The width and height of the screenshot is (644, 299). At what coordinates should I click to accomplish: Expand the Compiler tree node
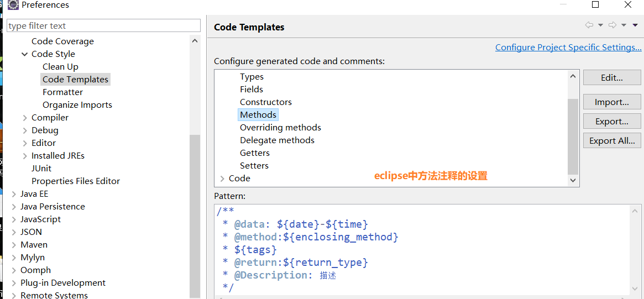[x=25, y=118]
